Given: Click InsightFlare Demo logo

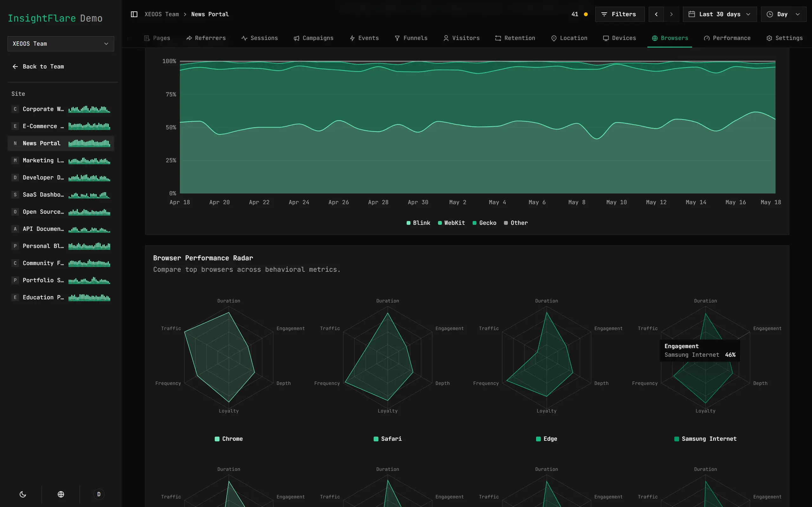Looking at the screenshot, I should [x=55, y=18].
